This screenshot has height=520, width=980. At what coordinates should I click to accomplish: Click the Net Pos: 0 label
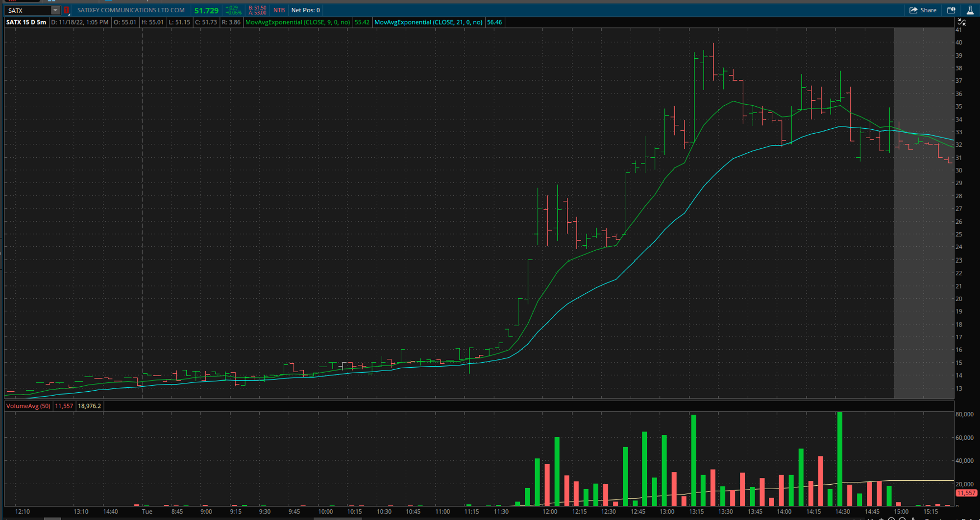coord(305,10)
